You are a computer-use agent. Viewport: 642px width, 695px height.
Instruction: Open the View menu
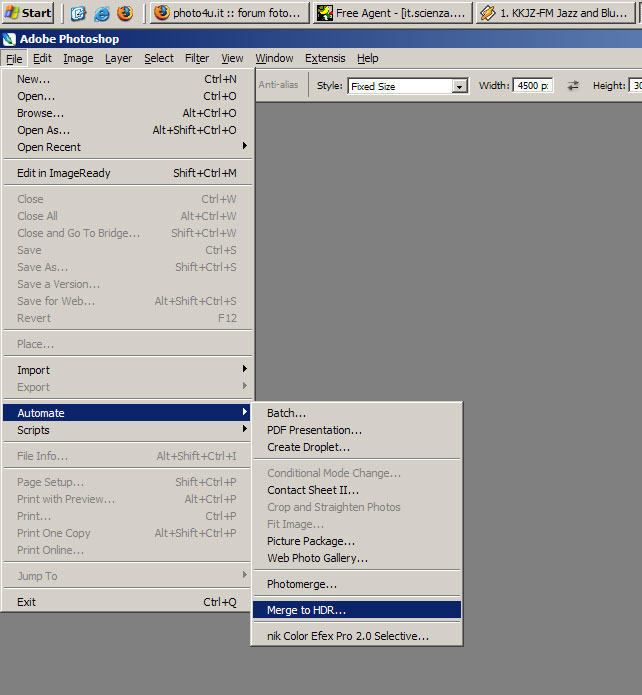(x=232, y=59)
